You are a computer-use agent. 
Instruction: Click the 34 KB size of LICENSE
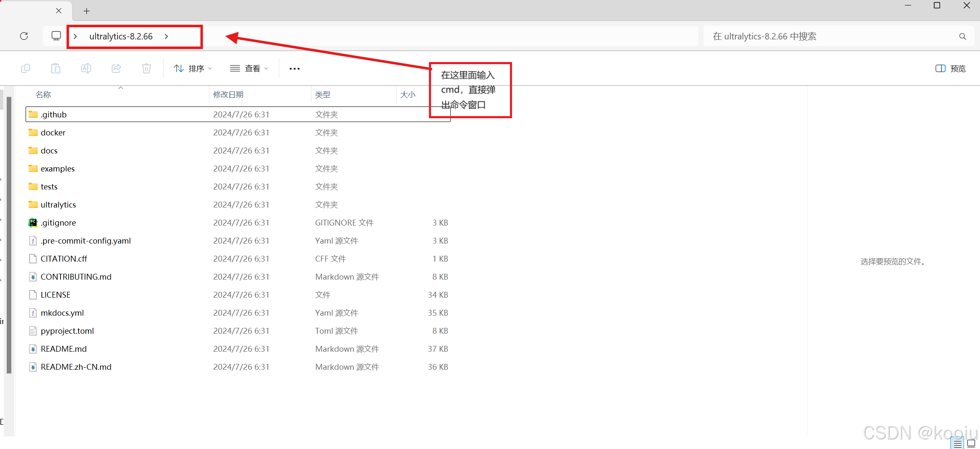coord(438,295)
